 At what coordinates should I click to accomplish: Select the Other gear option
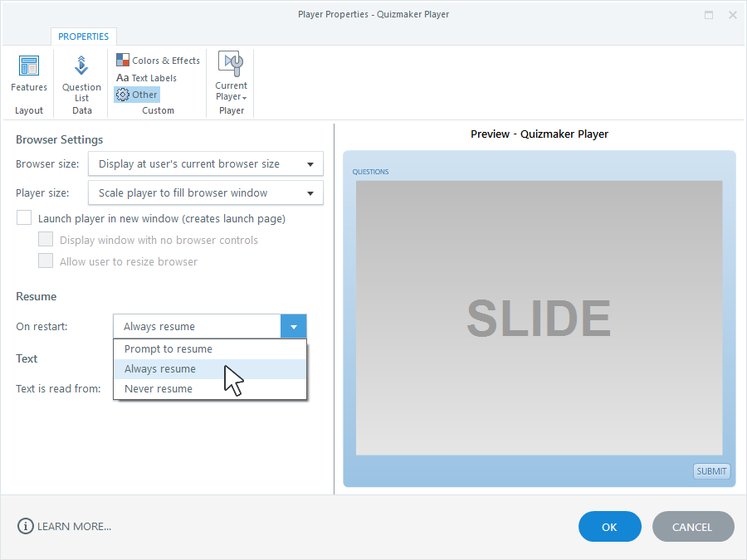click(137, 95)
